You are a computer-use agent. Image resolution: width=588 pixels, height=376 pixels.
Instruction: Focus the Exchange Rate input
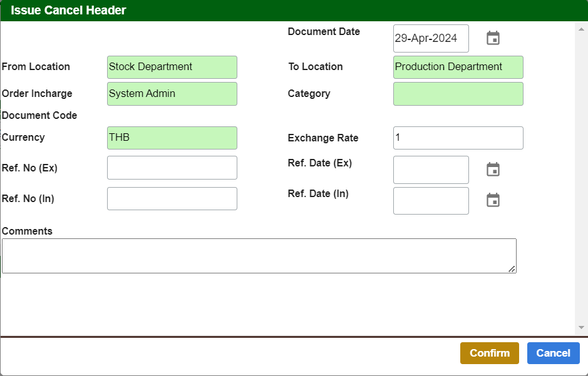point(458,138)
